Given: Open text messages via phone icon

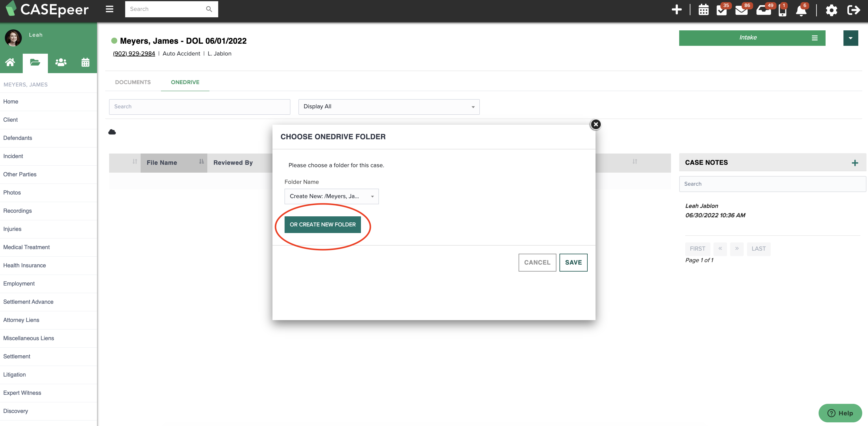Looking at the screenshot, I should pyautogui.click(x=783, y=10).
